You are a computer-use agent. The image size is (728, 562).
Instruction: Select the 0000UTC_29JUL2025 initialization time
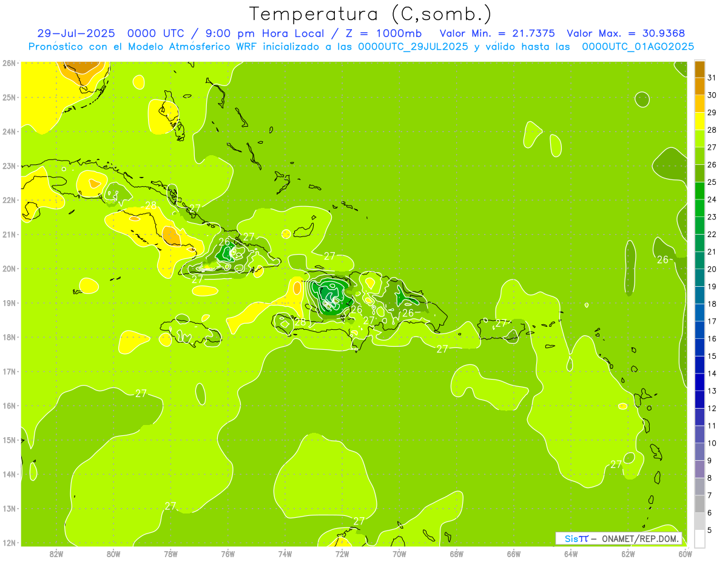(413, 47)
